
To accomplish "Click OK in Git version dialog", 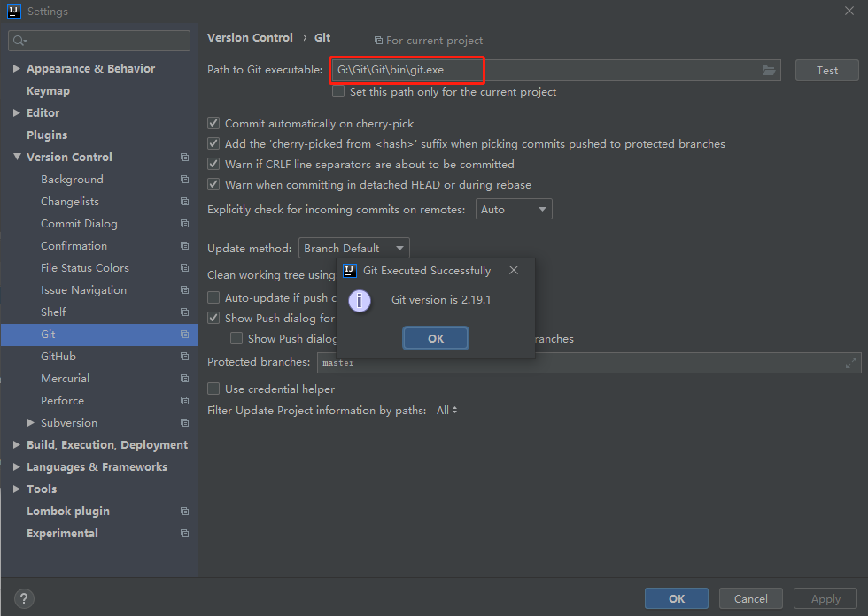I will (x=436, y=338).
